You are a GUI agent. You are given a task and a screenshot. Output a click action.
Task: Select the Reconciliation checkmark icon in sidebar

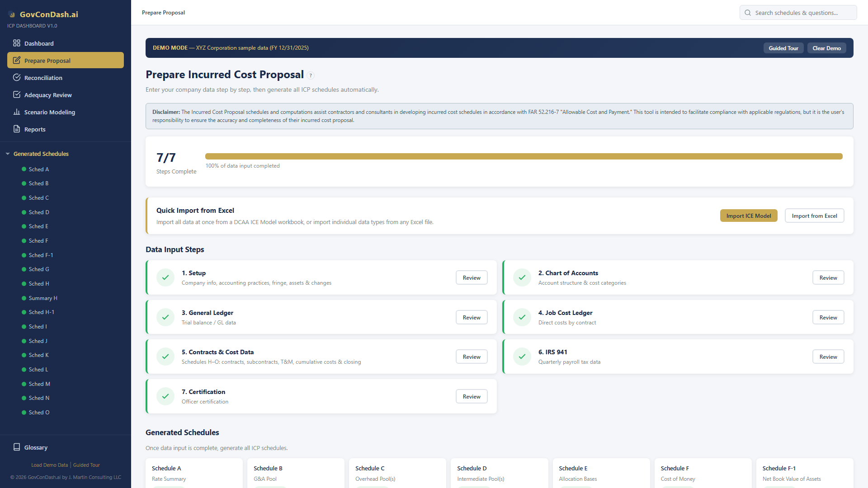[17, 78]
